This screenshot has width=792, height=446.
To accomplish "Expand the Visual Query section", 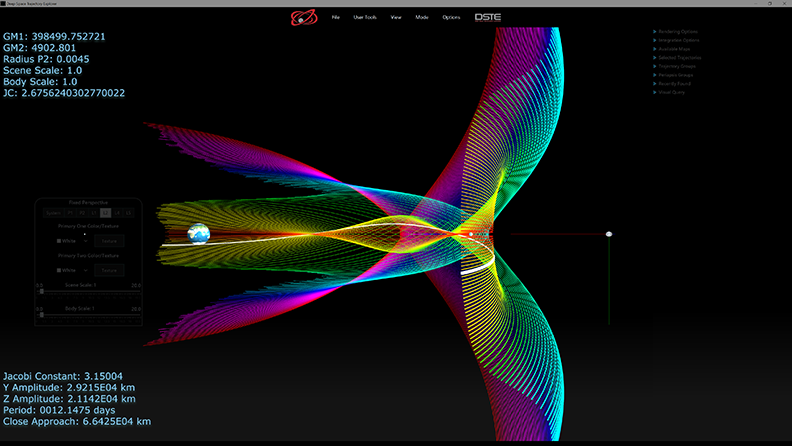I will (671, 92).
